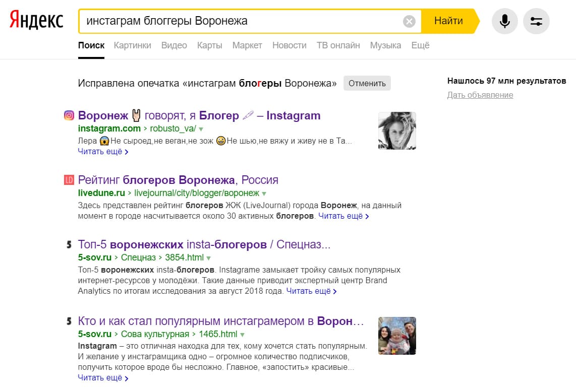576x392 pixels.
Task: Expand the dropdown arrow after 3854.html
Action: point(209,258)
